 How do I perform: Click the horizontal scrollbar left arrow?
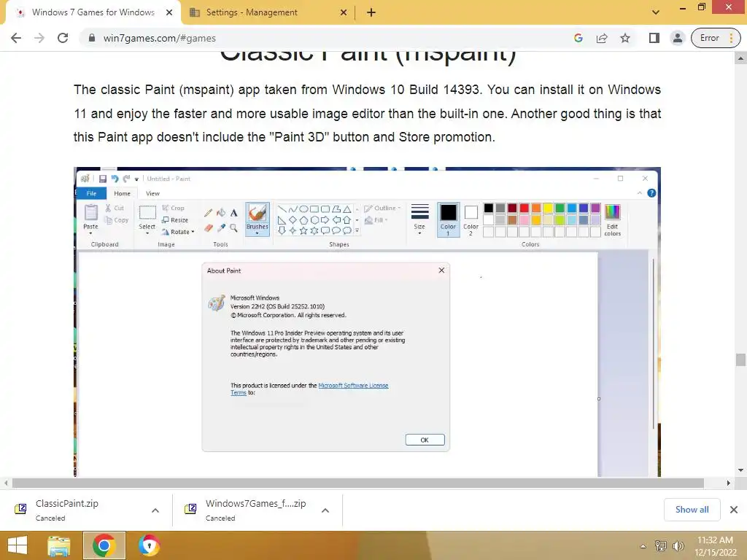pos(6,483)
